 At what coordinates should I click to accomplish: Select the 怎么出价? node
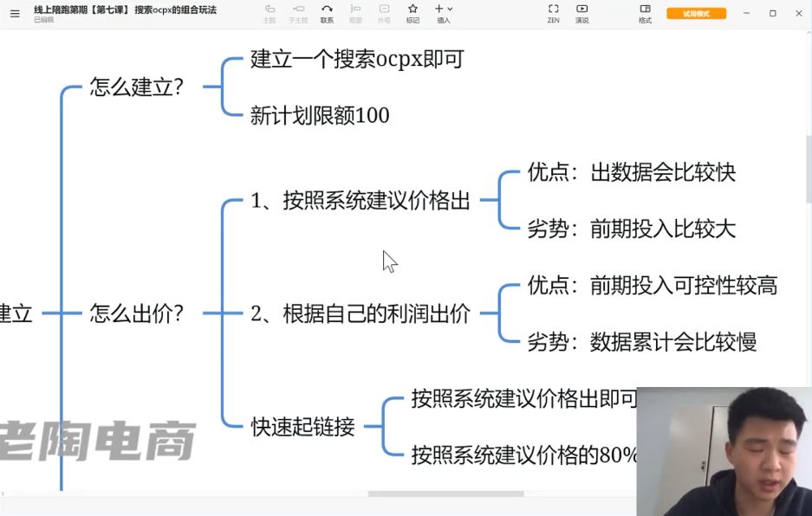coord(137,313)
